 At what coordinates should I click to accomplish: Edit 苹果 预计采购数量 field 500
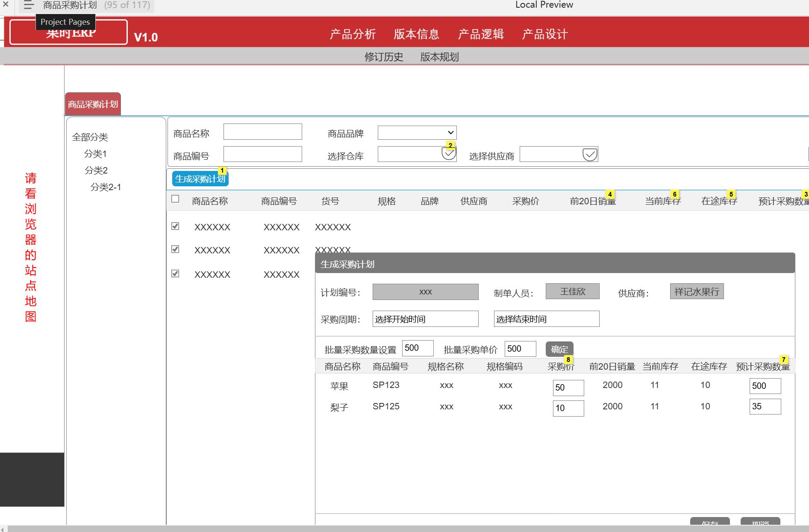[765, 386]
